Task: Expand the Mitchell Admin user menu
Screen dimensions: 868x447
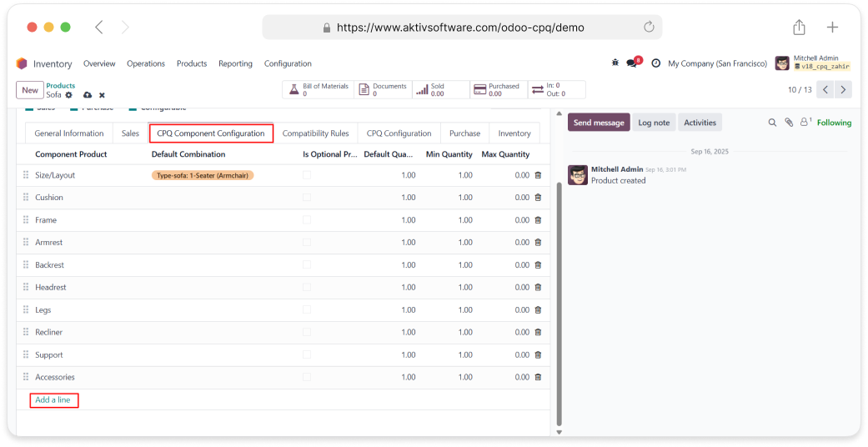Action: (x=812, y=63)
